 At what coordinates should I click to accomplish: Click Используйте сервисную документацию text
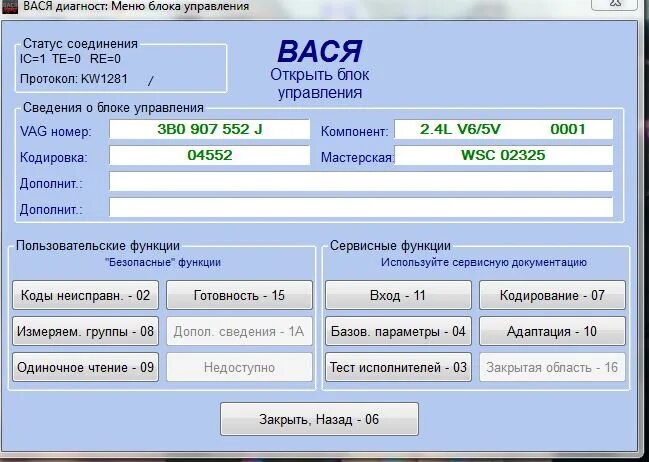484,262
